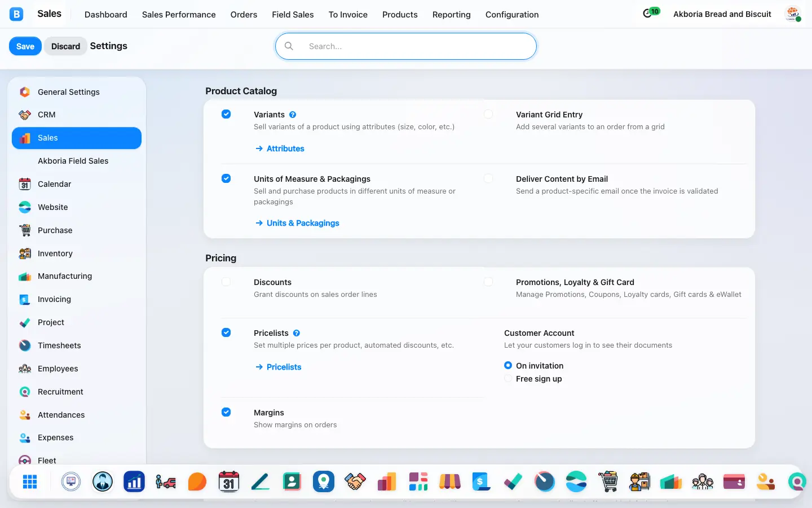
Task: Follow the Pricelists arrow link
Action: (279, 367)
